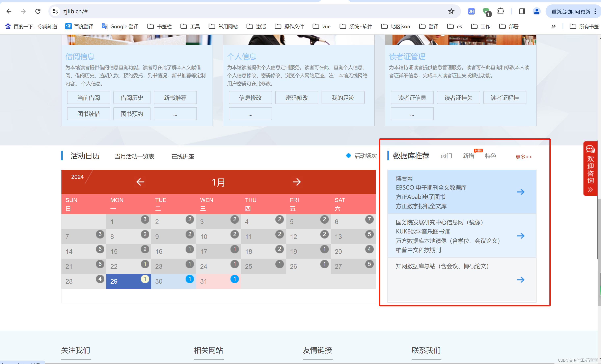Expand the vue bookmark folder
This screenshot has width=601, height=364.
coord(322,26)
